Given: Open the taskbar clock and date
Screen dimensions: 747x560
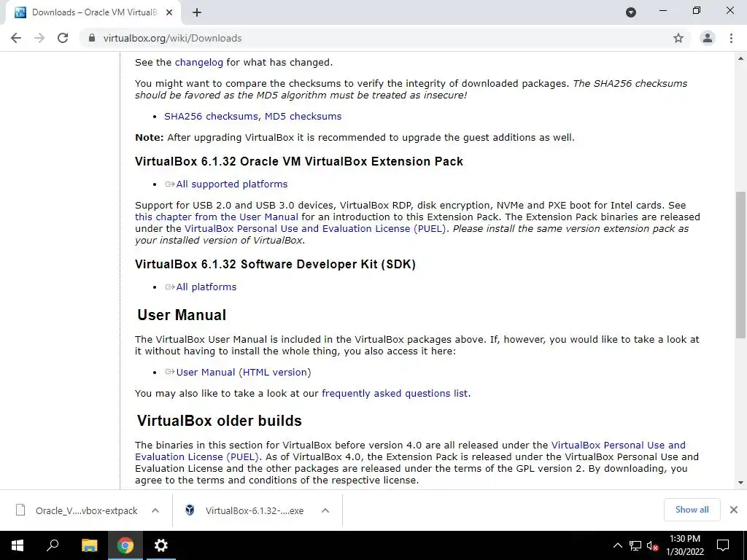Looking at the screenshot, I should click(684, 545).
